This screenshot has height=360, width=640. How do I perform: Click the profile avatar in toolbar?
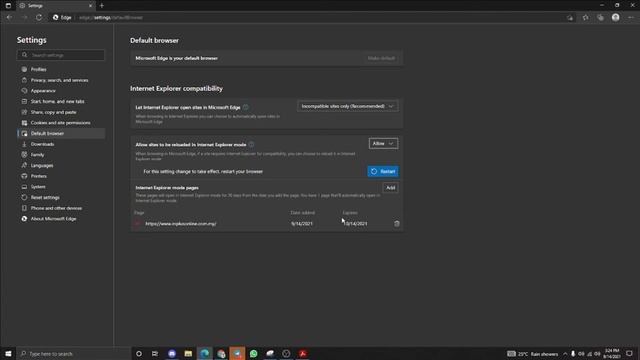(616, 18)
